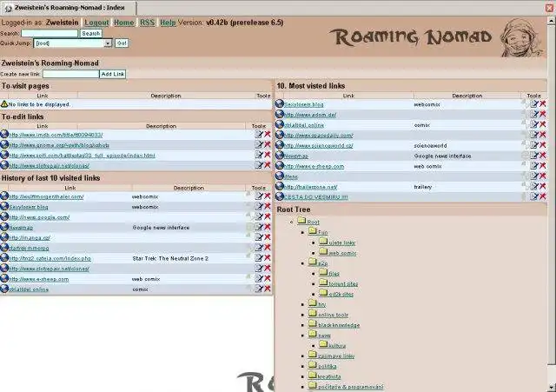
Task: Focus the Create new link field
Action: coord(71,74)
